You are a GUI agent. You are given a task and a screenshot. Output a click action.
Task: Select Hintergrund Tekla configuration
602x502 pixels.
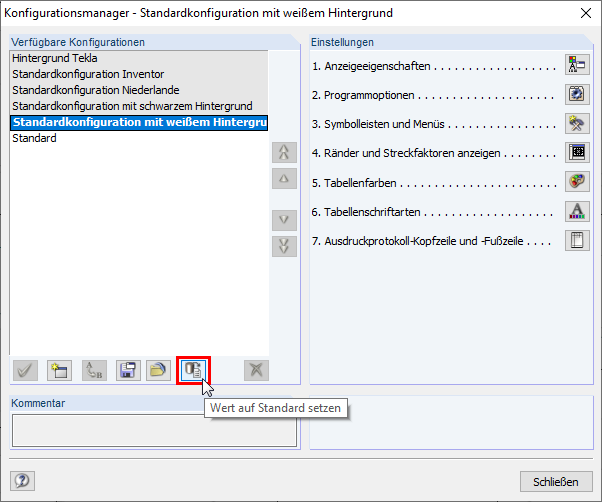coord(139,58)
